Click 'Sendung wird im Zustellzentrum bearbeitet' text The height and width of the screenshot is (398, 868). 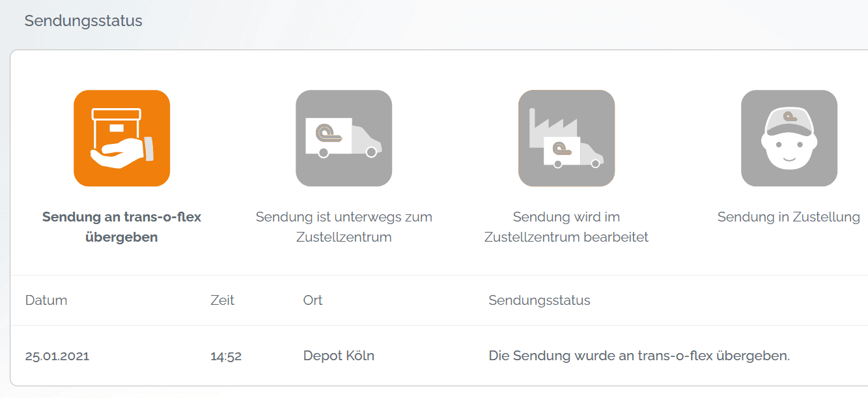click(x=567, y=227)
